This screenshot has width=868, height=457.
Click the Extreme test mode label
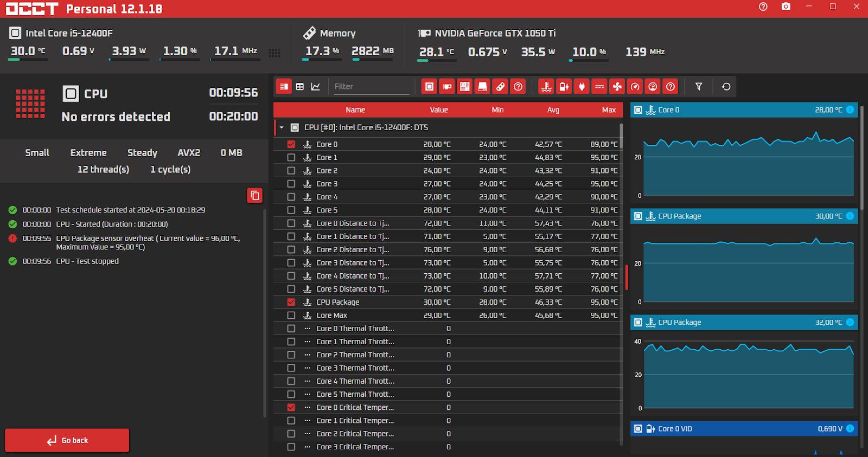coord(88,153)
